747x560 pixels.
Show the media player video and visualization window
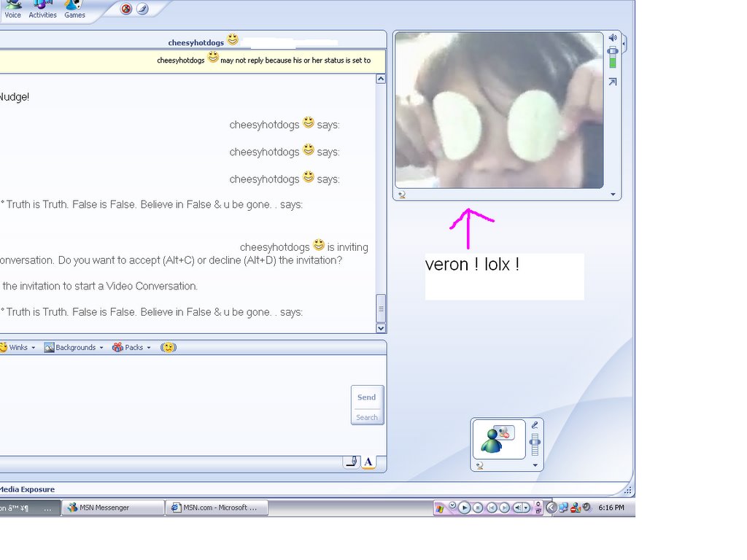[538, 505]
